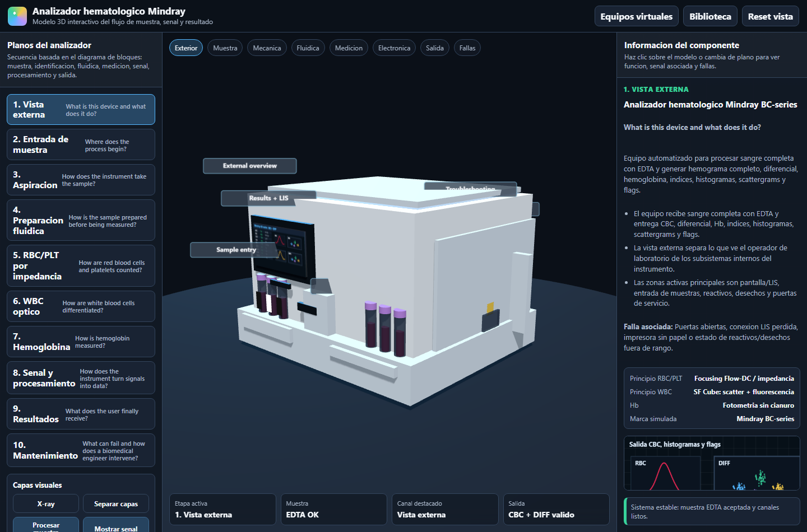Click the External overview 3D label
Image resolution: width=807 pixels, height=532 pixels.
click(x=250, y=166)
